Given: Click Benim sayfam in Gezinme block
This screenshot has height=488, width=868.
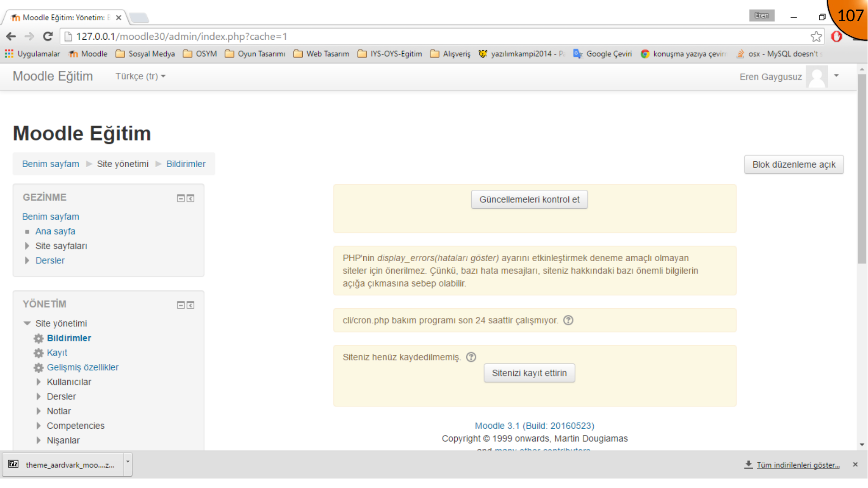Looking at the screenshot, I should [x=51, y=217].
